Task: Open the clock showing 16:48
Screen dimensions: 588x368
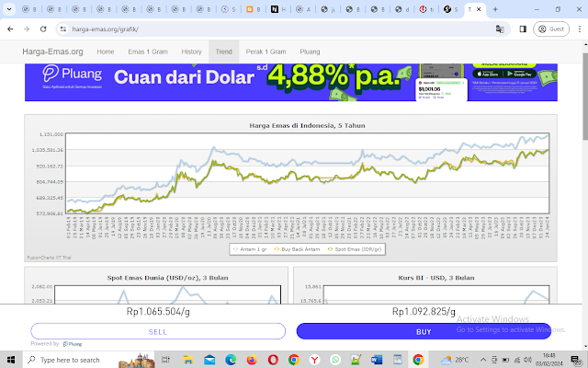Action: point(549,360)
